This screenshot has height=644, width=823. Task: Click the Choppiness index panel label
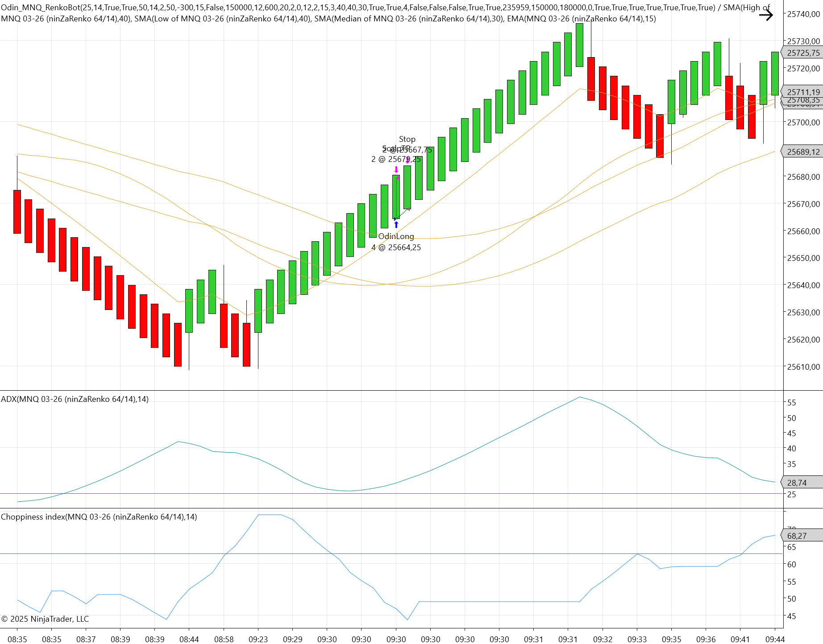pos(99,517)
